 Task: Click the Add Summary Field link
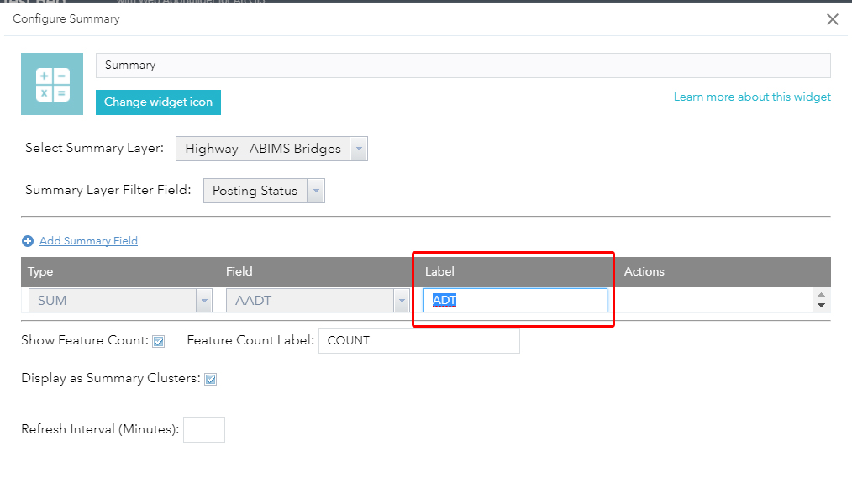[x=88, y=240]
